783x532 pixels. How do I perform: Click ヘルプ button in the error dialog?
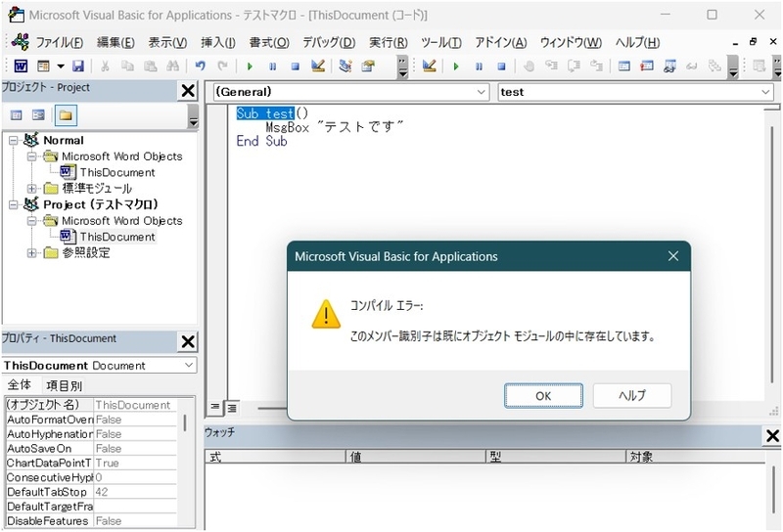coord(632,396)
